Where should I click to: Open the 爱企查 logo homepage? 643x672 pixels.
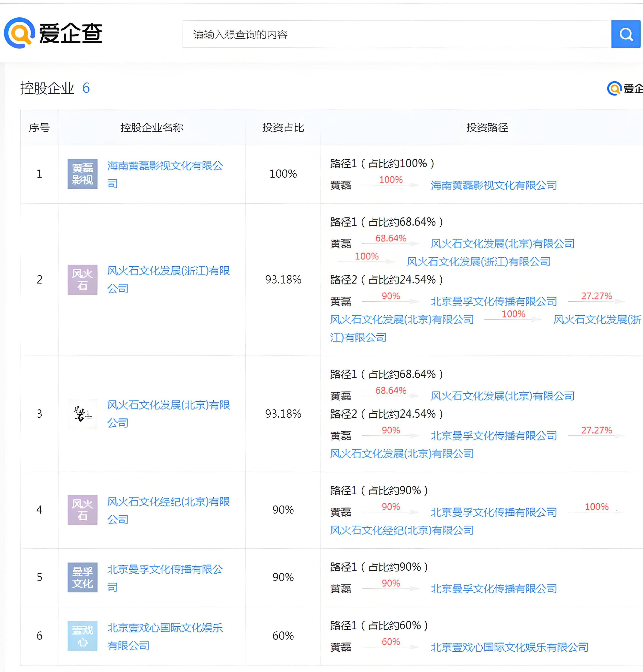pyautogui.click(x=53, y=33)
